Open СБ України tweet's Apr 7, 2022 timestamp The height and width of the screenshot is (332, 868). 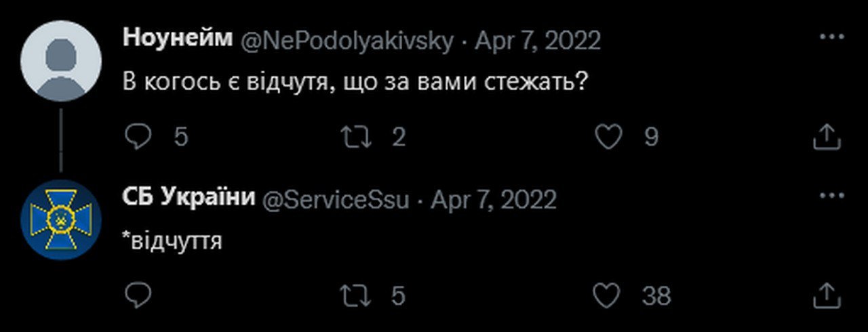(x=494, y=200)
